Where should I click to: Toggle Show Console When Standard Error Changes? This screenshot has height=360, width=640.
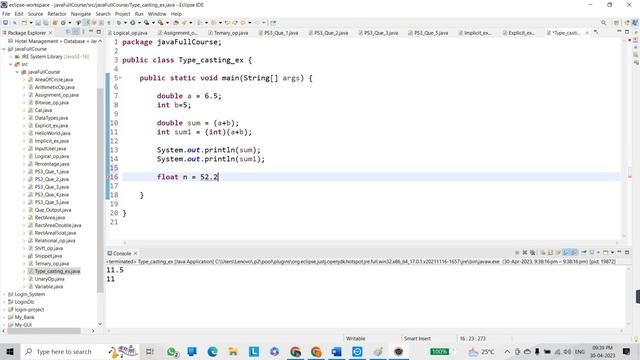[573, 253]
